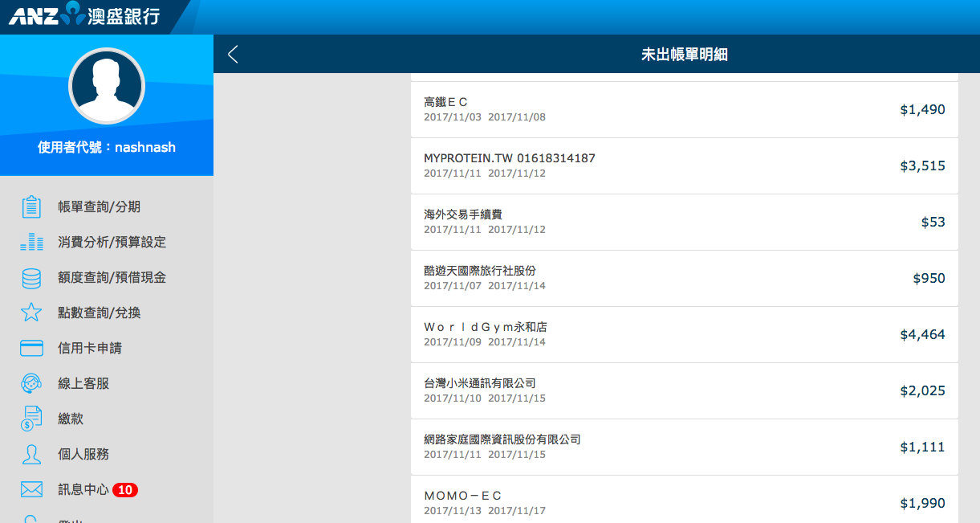Select the 海外交易手續費 transaction

pyautogui.click(x=685, y=222)
